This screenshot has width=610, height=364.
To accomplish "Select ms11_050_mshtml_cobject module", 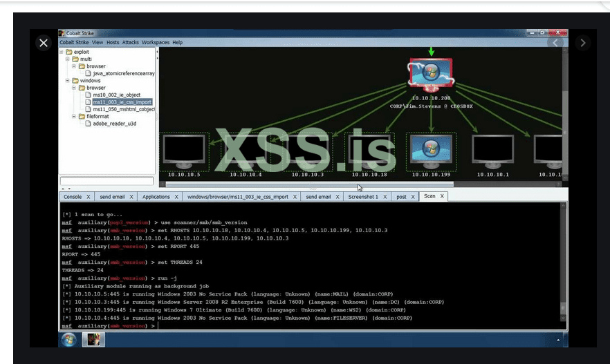I will 124,109.
